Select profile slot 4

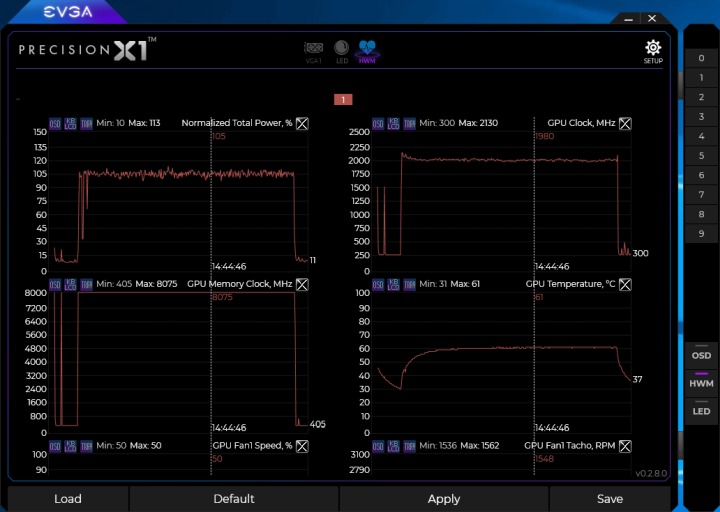click(701, 136)
